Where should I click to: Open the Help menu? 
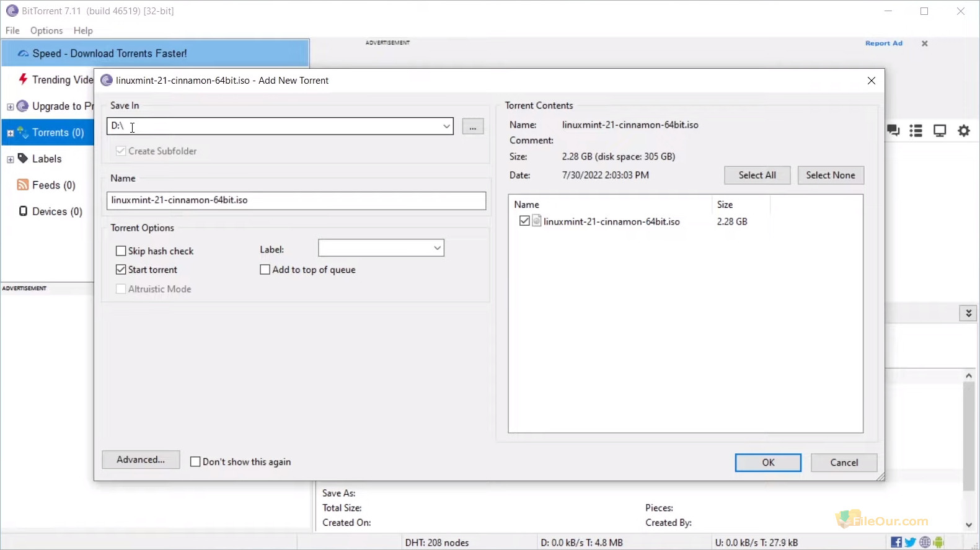click(83, 30)
